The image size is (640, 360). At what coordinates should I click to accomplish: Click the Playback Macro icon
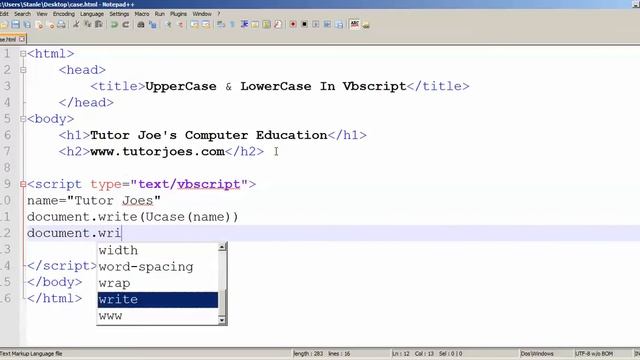(x=316, y=24)
